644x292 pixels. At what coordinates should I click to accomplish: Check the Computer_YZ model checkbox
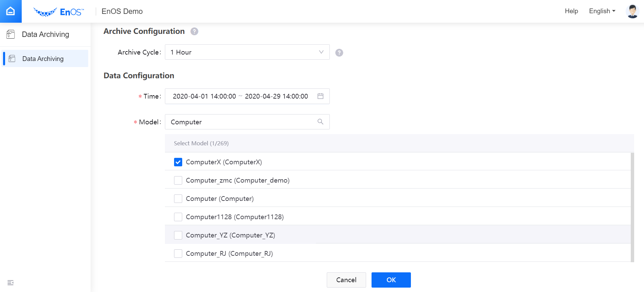pos(178,235)
